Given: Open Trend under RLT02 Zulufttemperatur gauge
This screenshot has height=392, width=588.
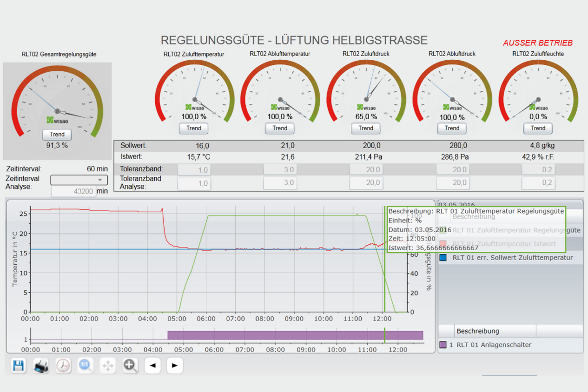Looking at the screenshot, I should coord(193,128).
